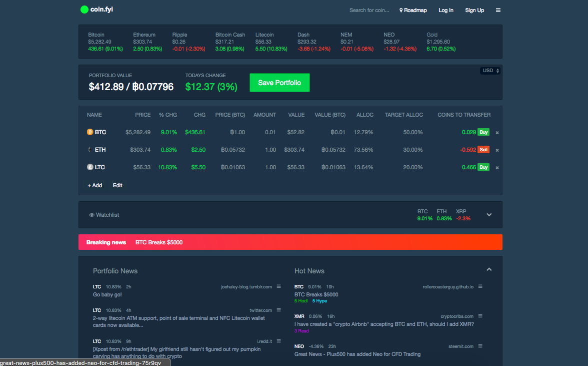Viewport: 588px width, 366px height.
Task: Open the USD currency dropdown
Action: tap(490, 71)
